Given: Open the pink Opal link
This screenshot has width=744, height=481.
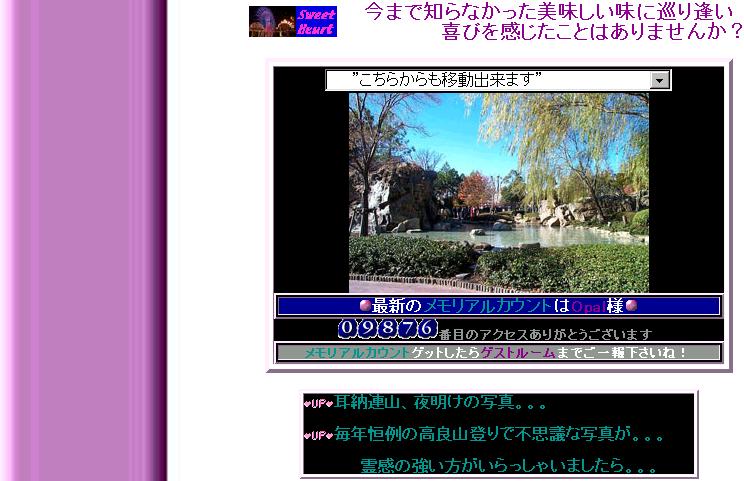Looking at the screenshot, I should click(x=585, y=306).
